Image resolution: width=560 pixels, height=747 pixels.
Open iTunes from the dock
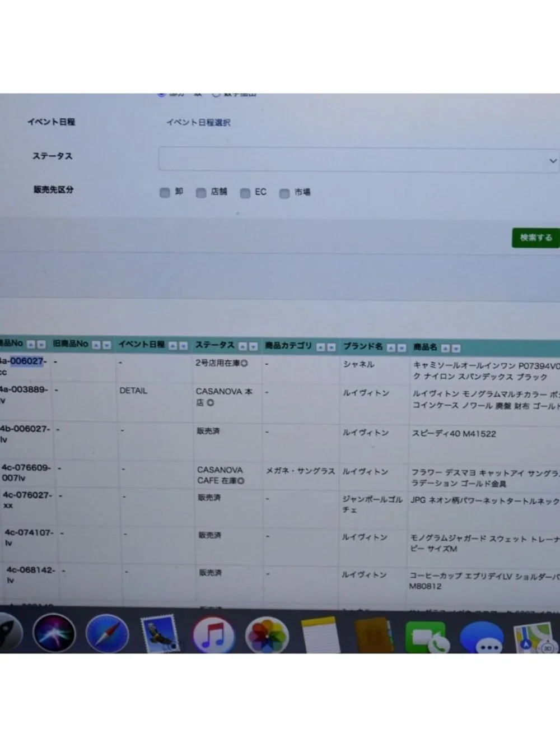coord(213,635)
